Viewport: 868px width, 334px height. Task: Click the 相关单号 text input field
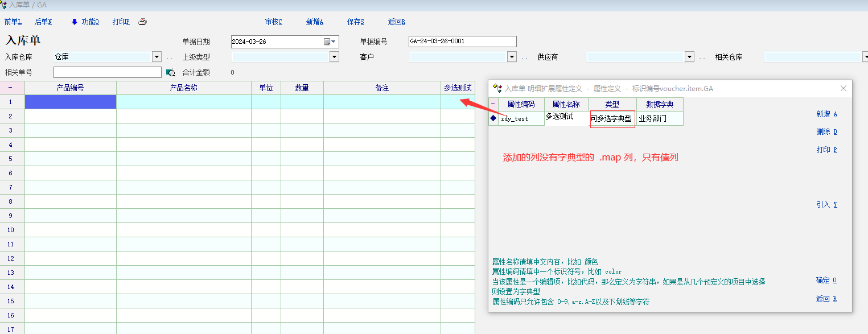click(x=107, y=72)
